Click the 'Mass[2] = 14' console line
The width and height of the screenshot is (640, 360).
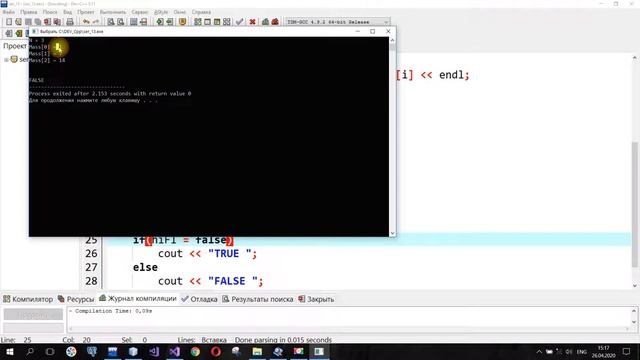tap(47, 60)
